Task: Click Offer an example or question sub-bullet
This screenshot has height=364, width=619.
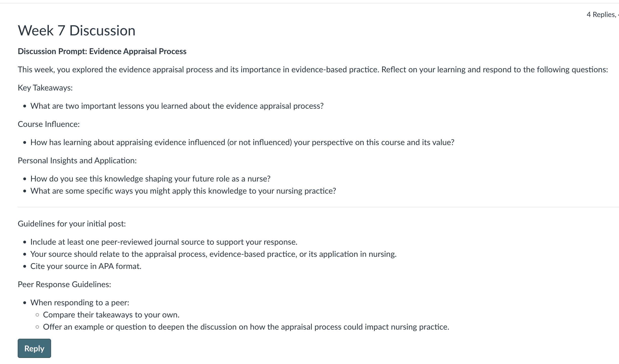Action: 246,327
